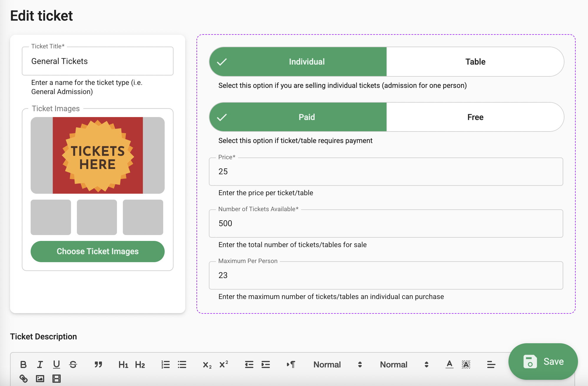Click the Price input field
The height and width of the screenshot is (386, 588).
[x=386, y=172]
